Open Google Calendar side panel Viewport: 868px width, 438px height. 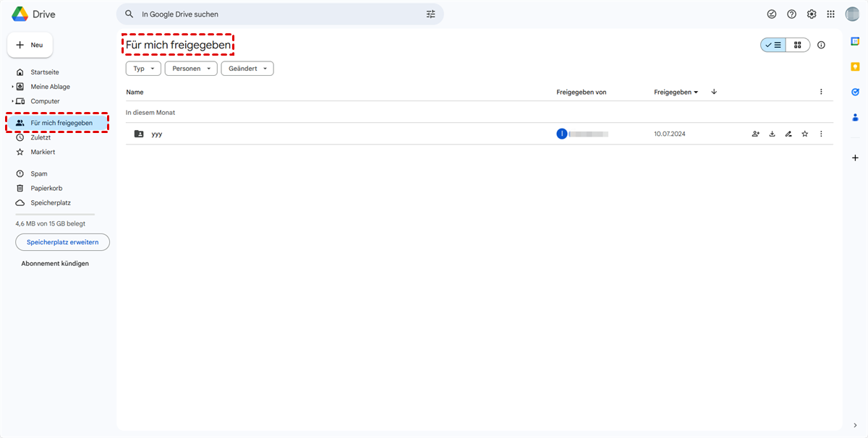[x=855, y=41]
